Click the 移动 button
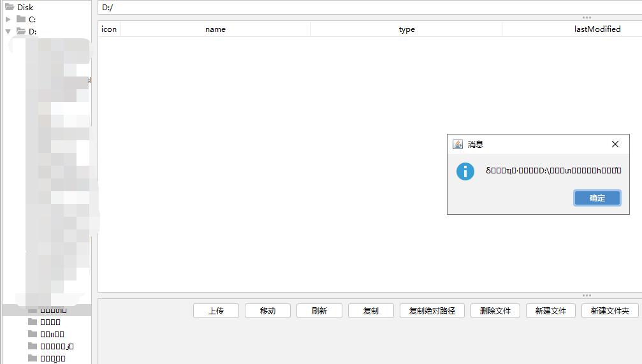Viewport: 642px width, 364px height. (268, 311)
